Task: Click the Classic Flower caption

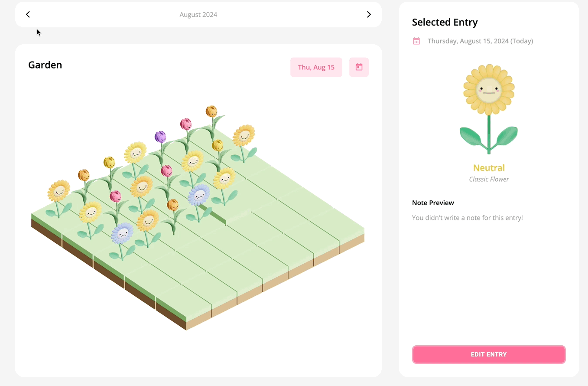Action: (489, 179)
